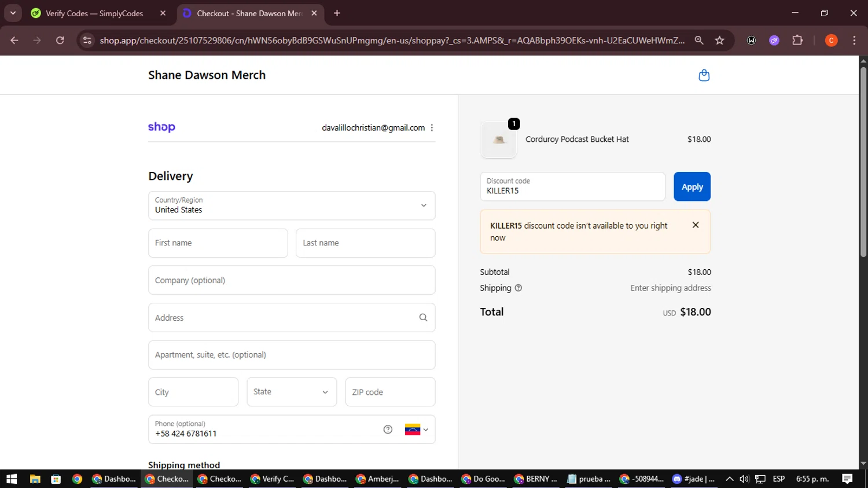Click the Discount code field
Viewport: 868px width, 488px height.
click(573, 186)
